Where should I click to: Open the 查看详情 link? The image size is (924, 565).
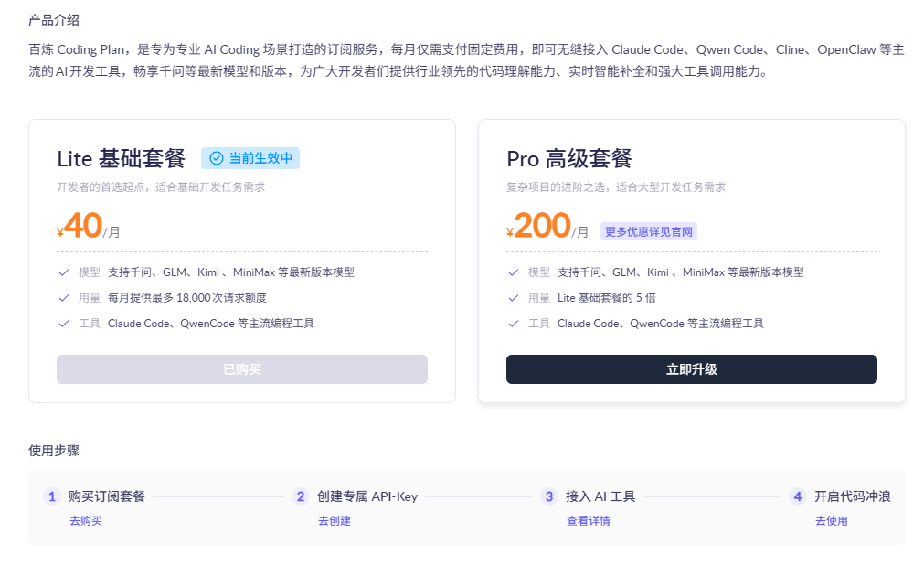click(588, 521)
